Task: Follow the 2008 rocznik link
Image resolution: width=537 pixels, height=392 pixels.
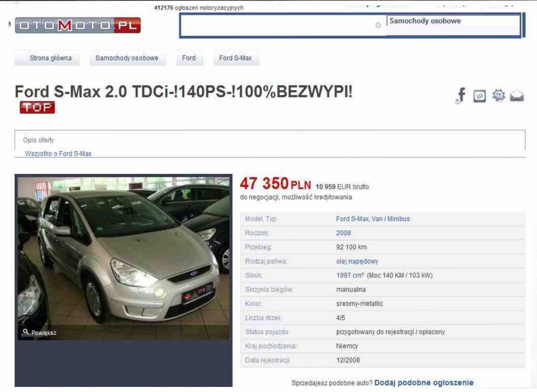Action: [343, 233]
